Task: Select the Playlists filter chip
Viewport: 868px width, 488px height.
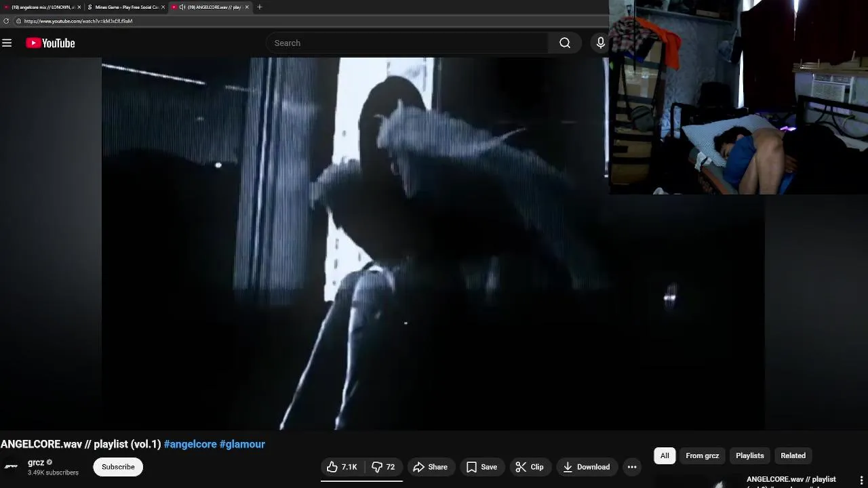Action: (749, 455)
